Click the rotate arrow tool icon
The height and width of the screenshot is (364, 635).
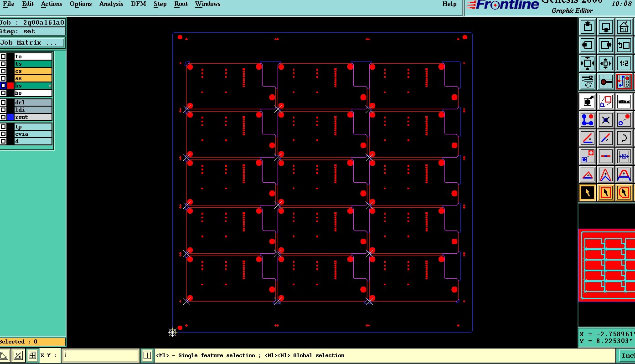[624, 138]
